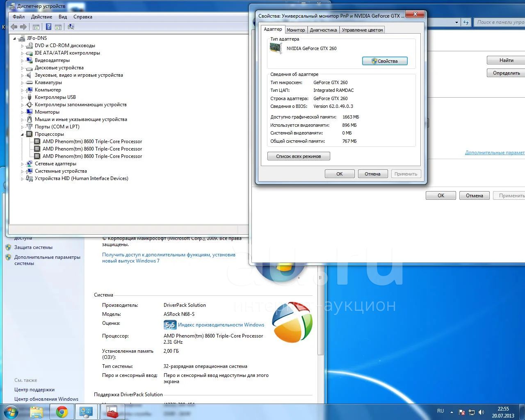Image resolution: width=525 pixels, height=420 pixels.
Task: Expand the Сетевые адаптеры category
Action: click(23, 164)
